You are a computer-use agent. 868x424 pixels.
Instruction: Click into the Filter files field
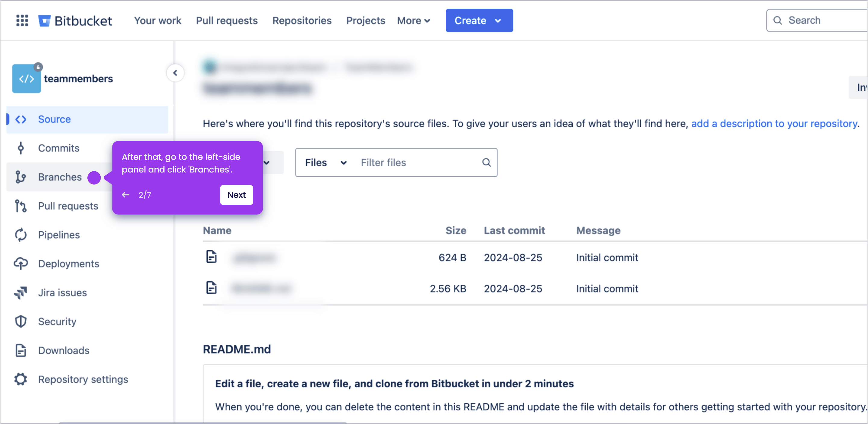(418, 163)
